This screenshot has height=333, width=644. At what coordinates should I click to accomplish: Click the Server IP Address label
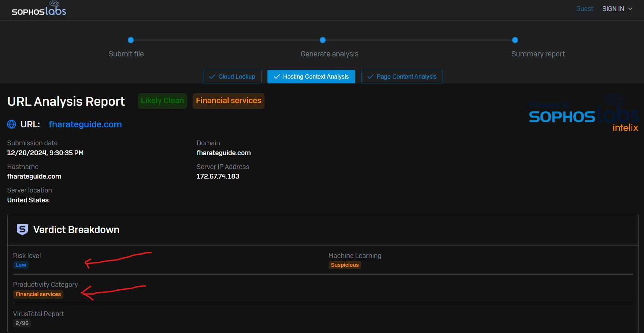point(223,167)
